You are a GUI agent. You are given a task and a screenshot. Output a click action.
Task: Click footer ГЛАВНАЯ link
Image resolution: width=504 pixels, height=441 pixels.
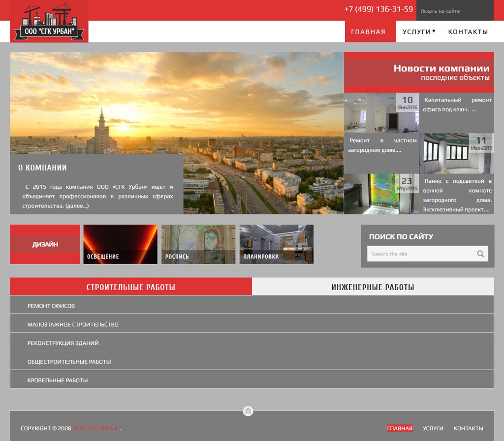pyautogui.click(x=400, y=428)
